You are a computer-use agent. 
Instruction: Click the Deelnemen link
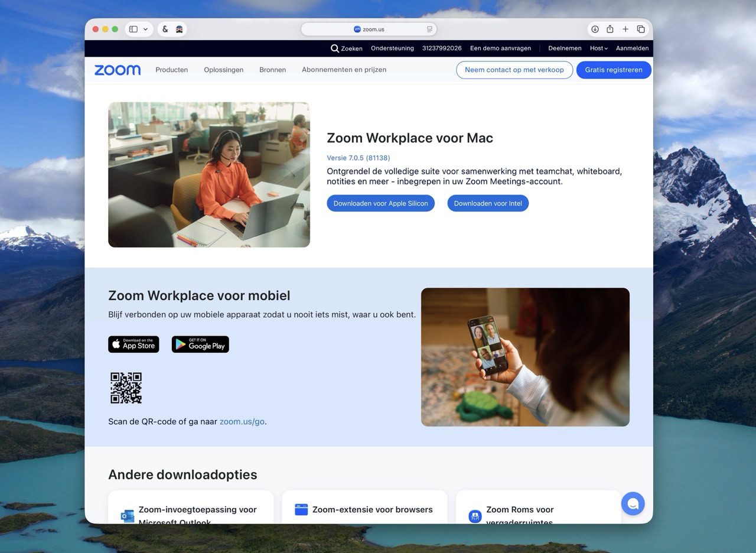pyautogui.click(x=565, y=48)
